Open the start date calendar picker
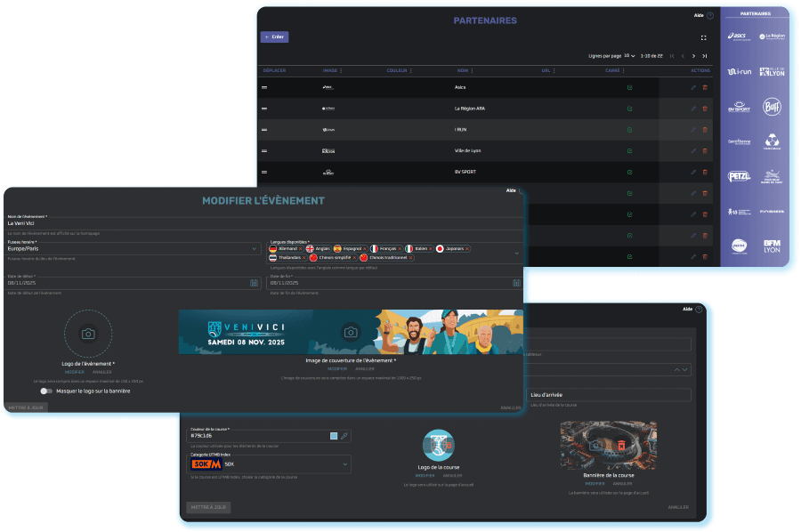 [x=255, y=283]
